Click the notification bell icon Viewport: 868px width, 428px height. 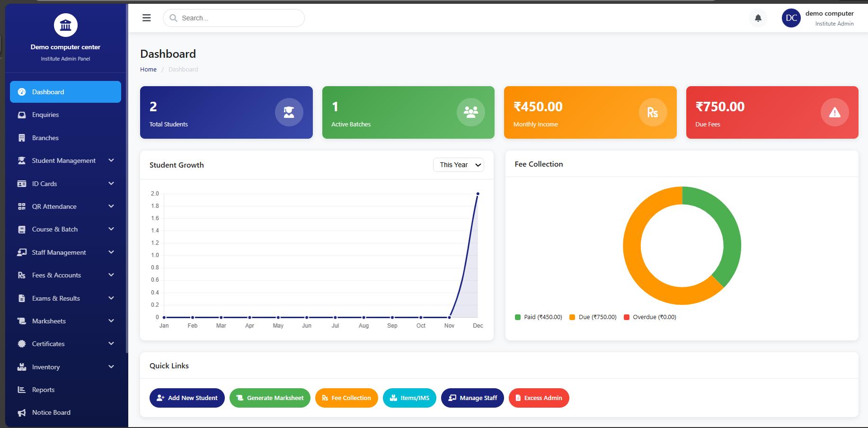758,18
